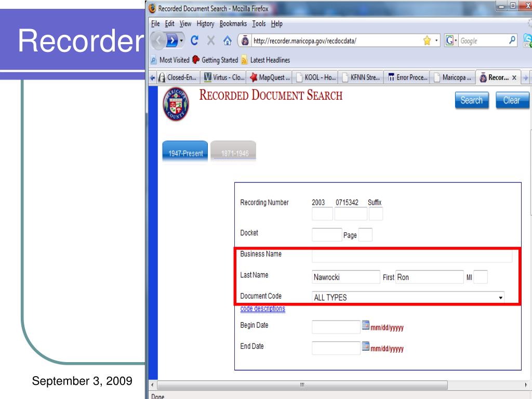The height and width of the screenshot is (399, 532).
Task: Open the Edit menu
Action: 169,24
